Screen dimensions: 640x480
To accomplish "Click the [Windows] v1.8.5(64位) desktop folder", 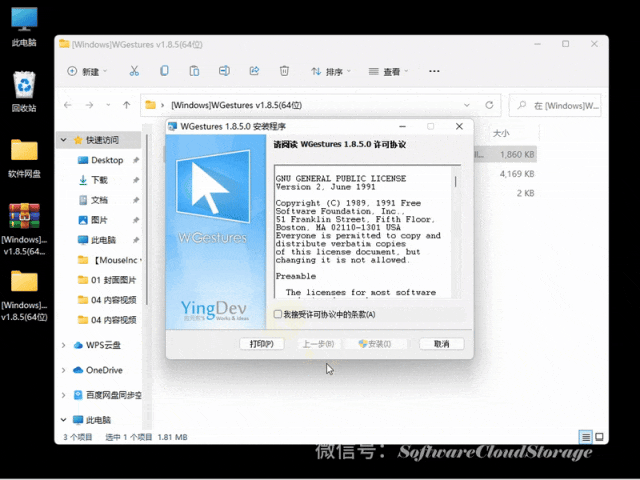I will click(24, 296).
